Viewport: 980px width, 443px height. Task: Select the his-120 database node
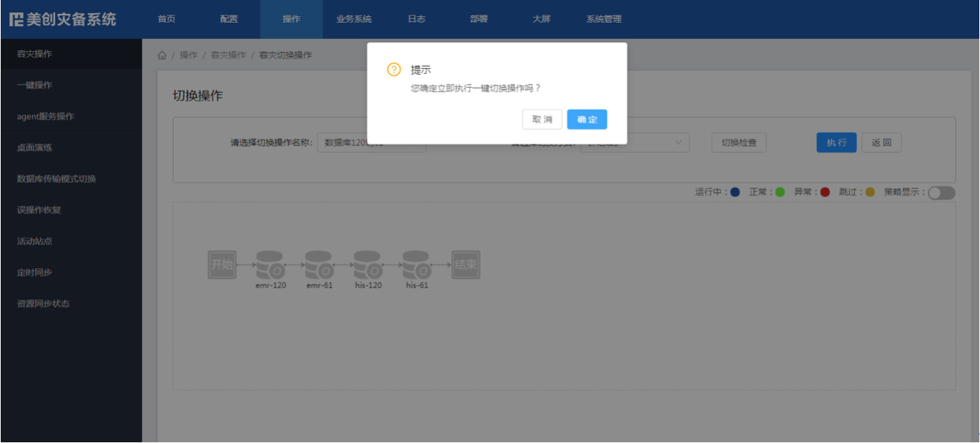point(368,264)
